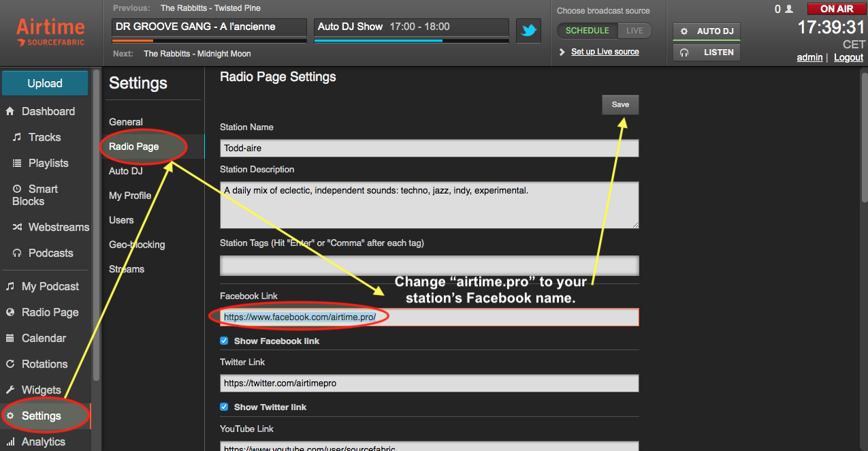This screenshot has height=451, width=868.
Task: Click the My Podcast note icon
Action: pyautogui.click(x=10, y=286)
